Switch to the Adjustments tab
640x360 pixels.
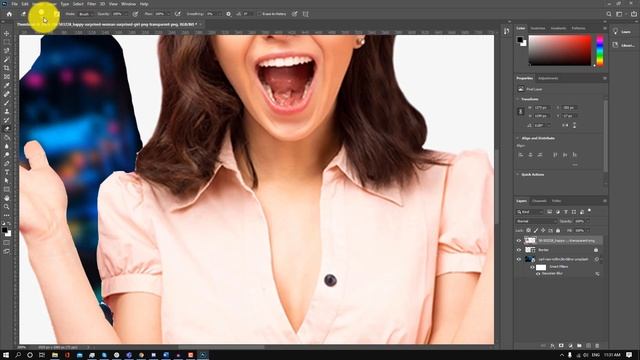548,78
